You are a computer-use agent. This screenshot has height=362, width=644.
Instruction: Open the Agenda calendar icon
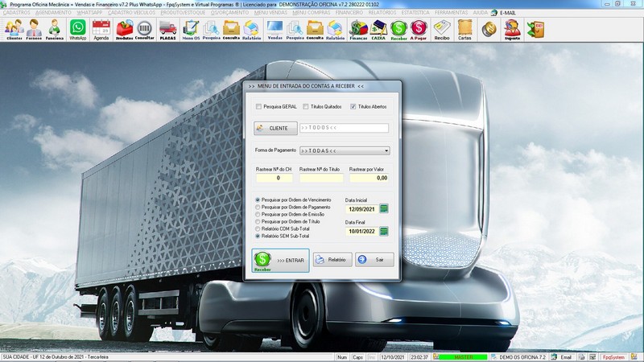pyautogui.click(x=101, y=30)
